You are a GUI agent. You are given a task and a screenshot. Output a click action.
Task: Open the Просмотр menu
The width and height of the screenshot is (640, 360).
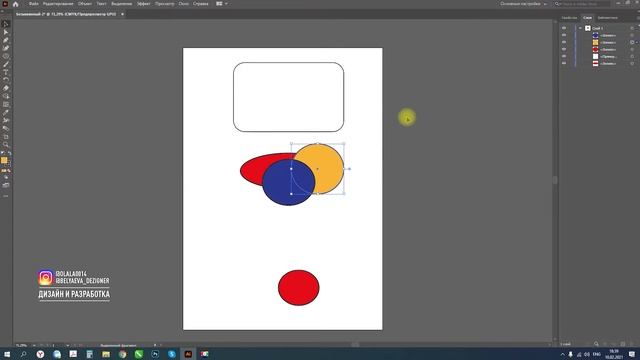tap(164, 4)
